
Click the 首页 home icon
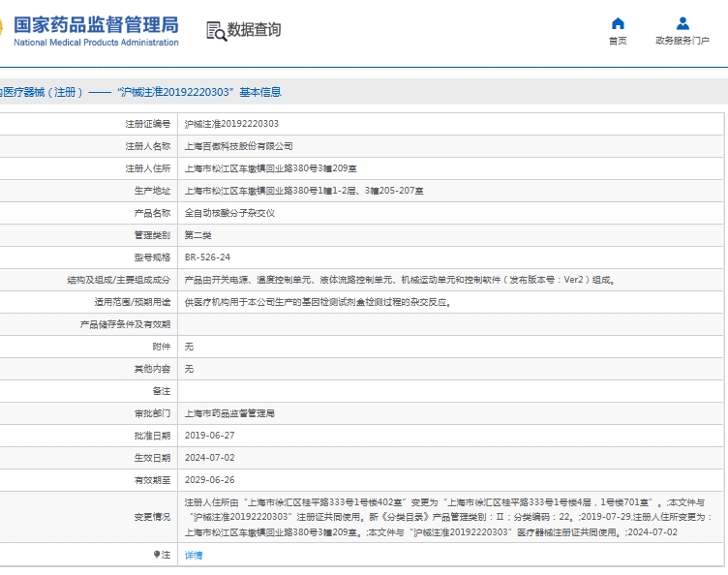coord(618,23)
